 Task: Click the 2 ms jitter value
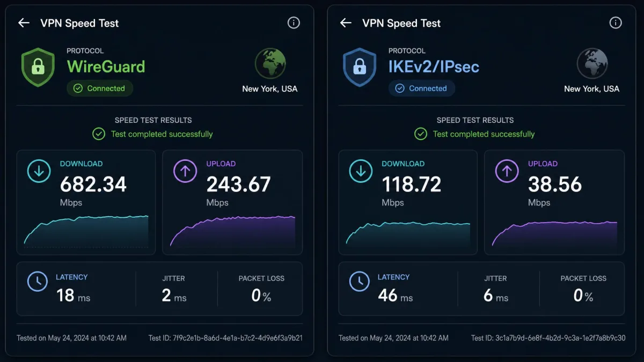click(x=174, y=295)
